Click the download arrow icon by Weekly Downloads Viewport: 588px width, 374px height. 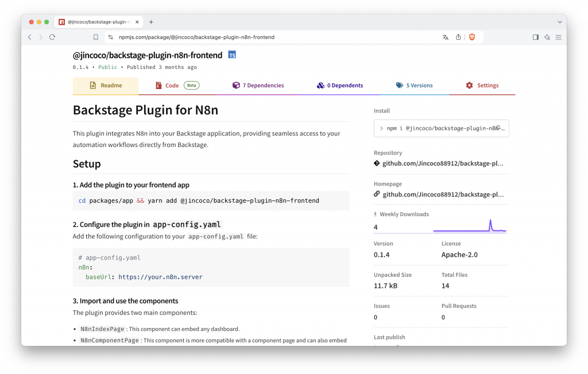pyautogui.click(x=375, y=214)
